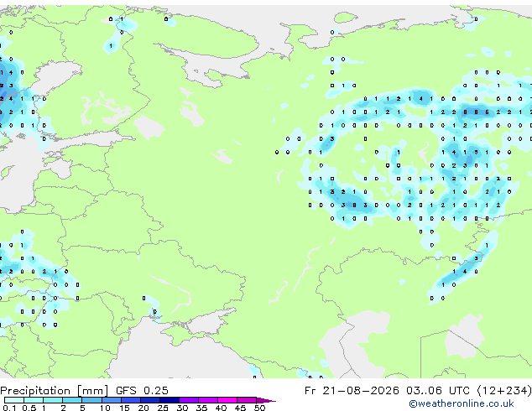The width and height of the screenshot is (532, 411).
Task: Click the 'GFS 0.25' model label
Action: pos(142,391)
